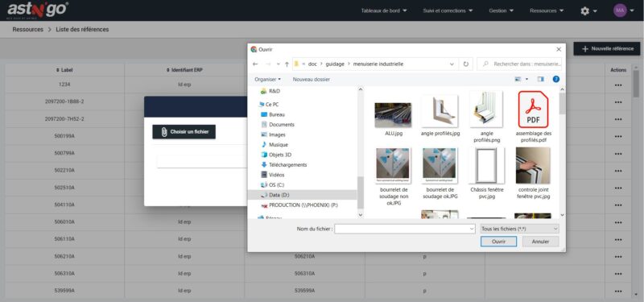The width and height of the screenshot is (644, 302).
Task: Toggle the preview pane icon
Action: 540,79
